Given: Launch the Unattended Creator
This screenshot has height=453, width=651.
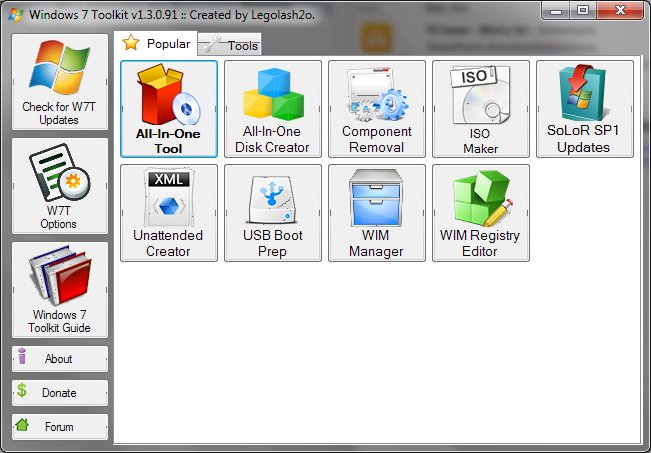Looking at the screenshot, I should 169,213.
